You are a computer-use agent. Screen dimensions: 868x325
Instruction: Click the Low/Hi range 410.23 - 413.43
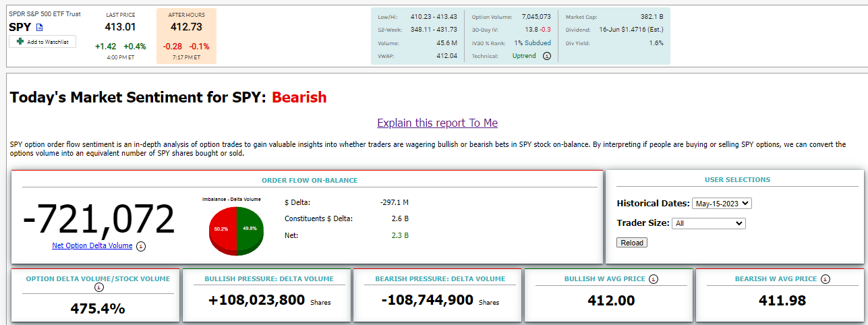click(x=434, y=16)
